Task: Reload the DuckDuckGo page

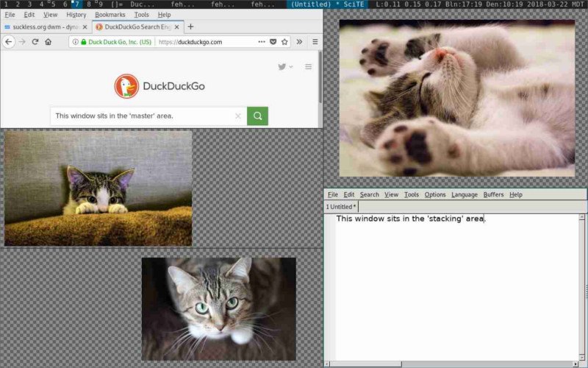Action: pyautogui.click(x=35, y=42)
